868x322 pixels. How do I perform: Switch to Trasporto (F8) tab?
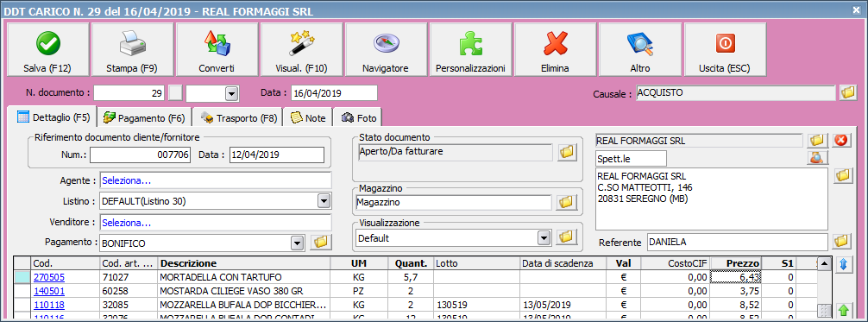(238, 117)
